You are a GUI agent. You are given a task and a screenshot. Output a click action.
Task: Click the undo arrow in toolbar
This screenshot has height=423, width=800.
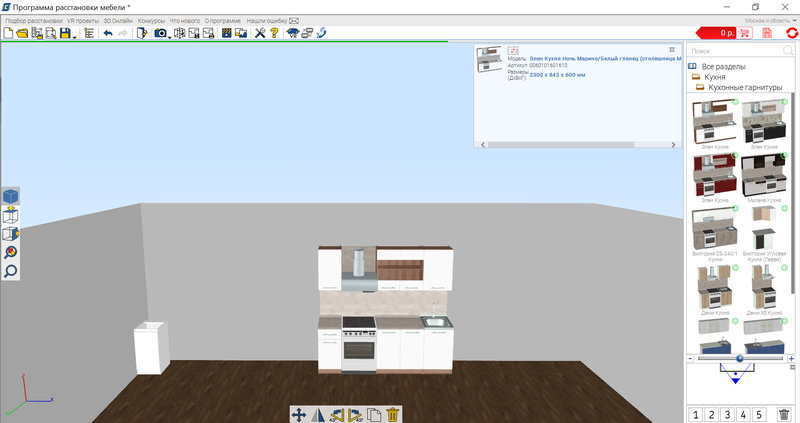(108, 33)
